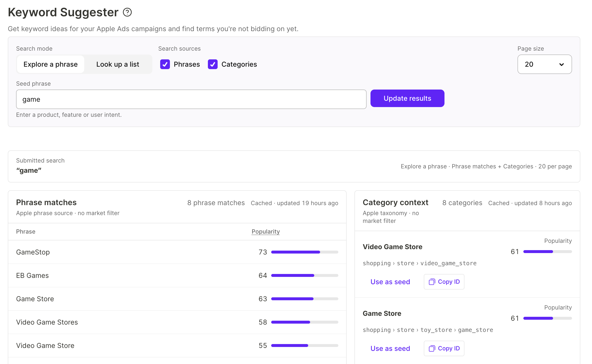Select the GameStop phrase row
The image size is (592, 364).
[177, 252]
